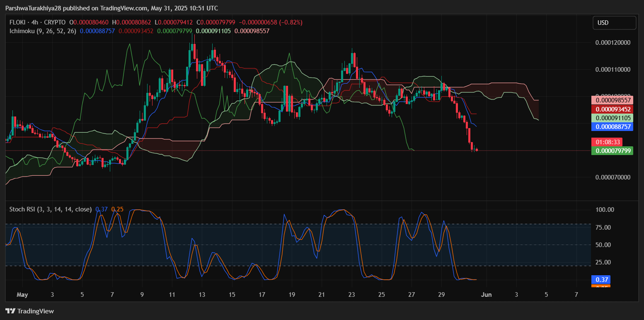Click the FLOKI 4h CRYPTO symbol title

click(x=37, y=22)
